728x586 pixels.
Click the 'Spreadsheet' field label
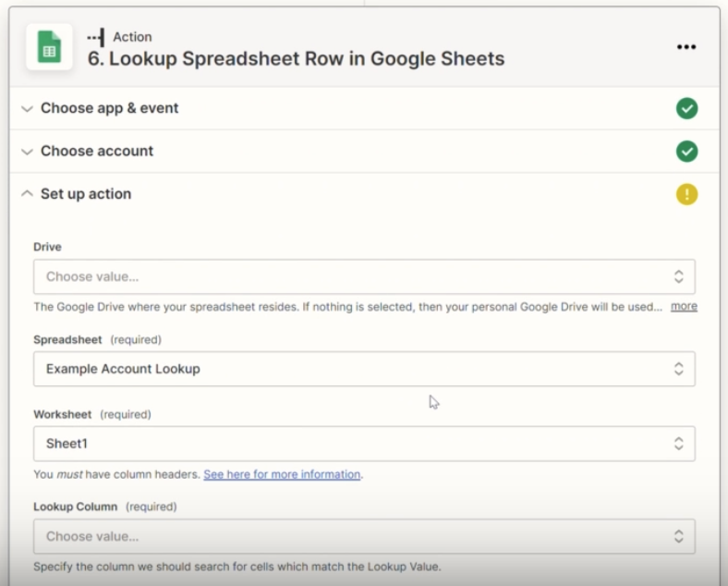[67, 340]
